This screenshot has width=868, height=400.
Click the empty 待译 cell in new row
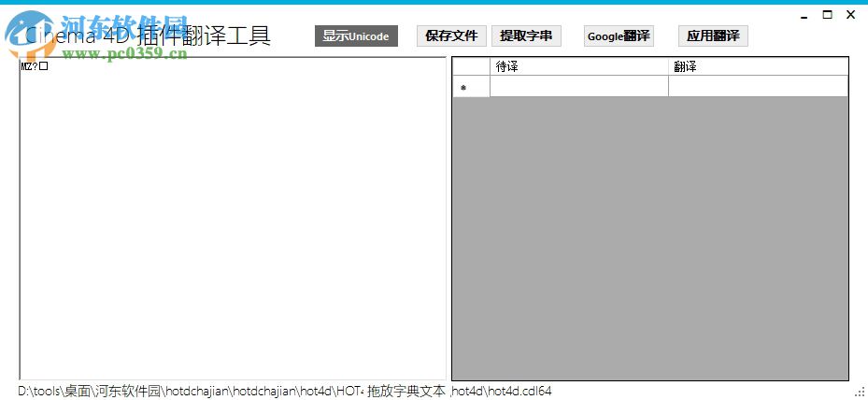click(x=579, y=86)
